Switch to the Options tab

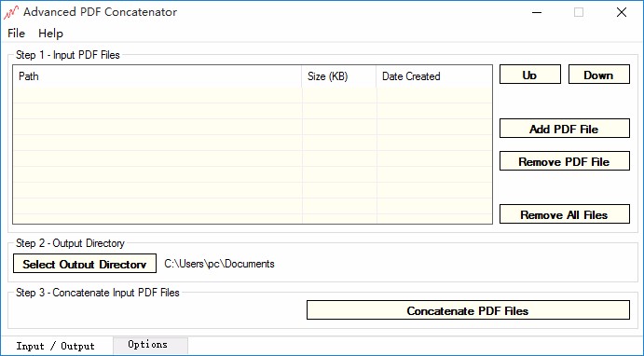click(150, 345)
